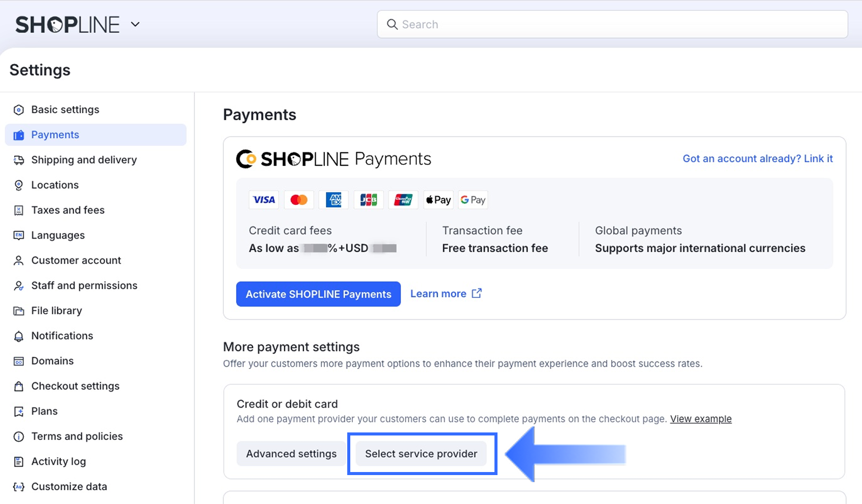Click the Locations pin icon
The image size is (862, 504).
pos(19,185)
